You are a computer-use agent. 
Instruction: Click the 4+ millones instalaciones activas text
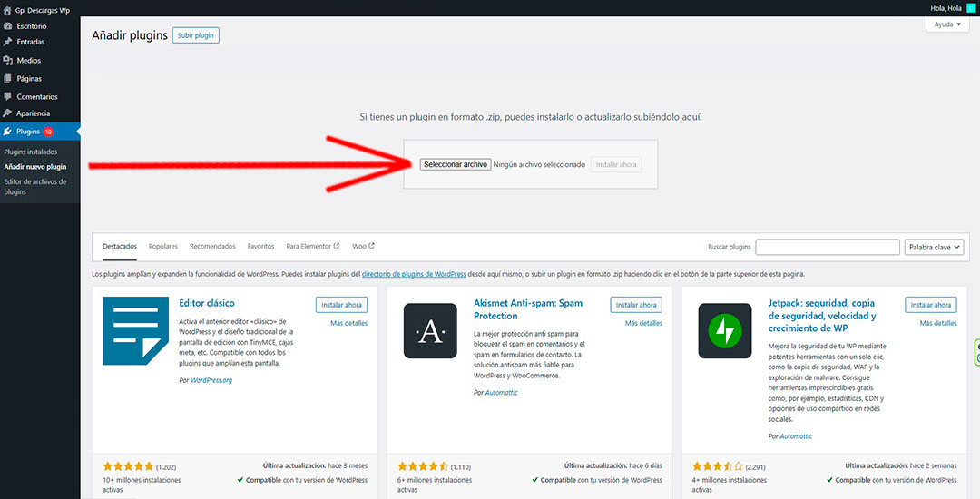coord(730,484)
